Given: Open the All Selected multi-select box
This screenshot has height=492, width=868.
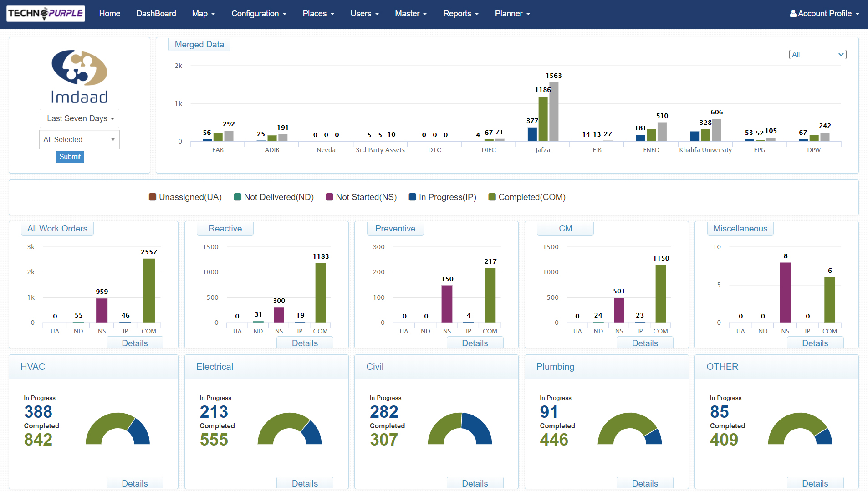Looking at the screenshot, I should 79,139.
